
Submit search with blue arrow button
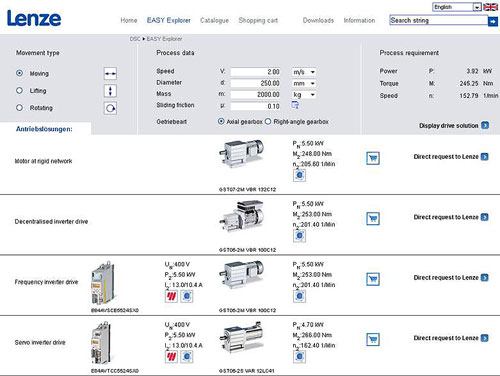coord(493,22)
